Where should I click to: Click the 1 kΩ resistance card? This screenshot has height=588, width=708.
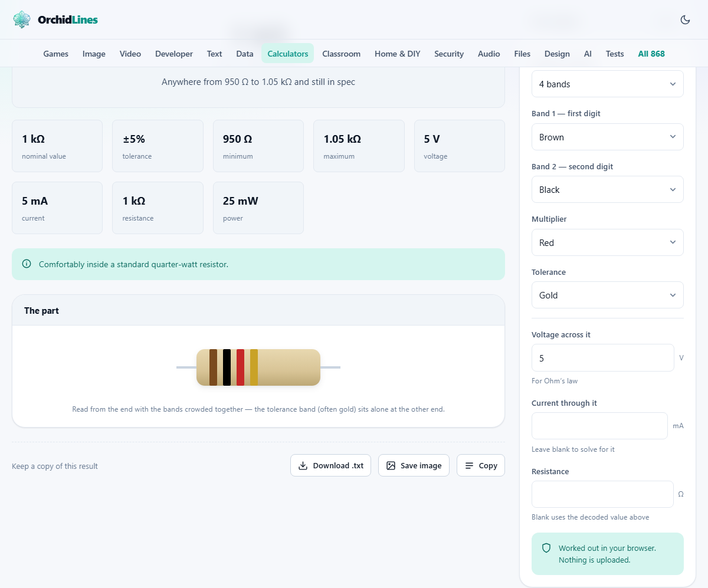(158, 208)
